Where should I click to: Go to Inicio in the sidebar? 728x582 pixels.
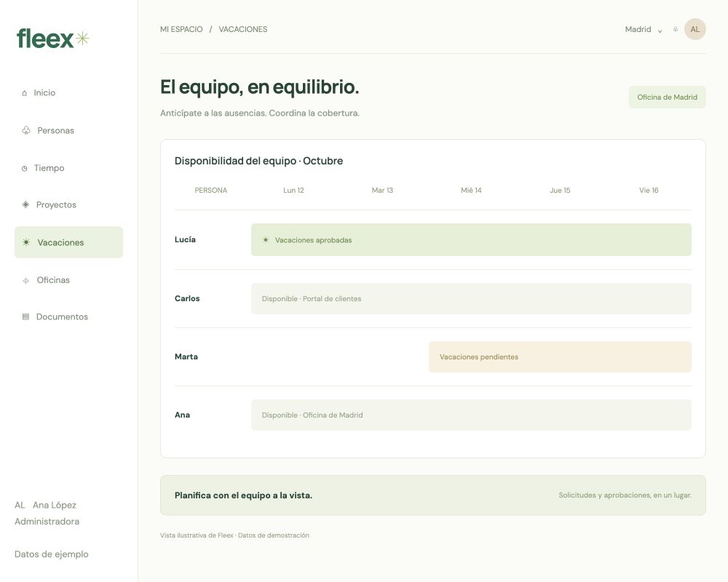(68, 93)
